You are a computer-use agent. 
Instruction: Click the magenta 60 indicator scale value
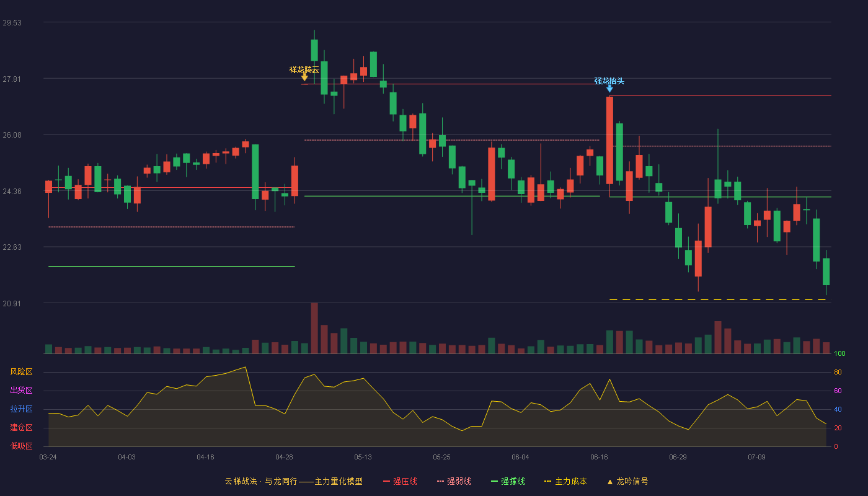pyautogui.click(x=838, y=391)
